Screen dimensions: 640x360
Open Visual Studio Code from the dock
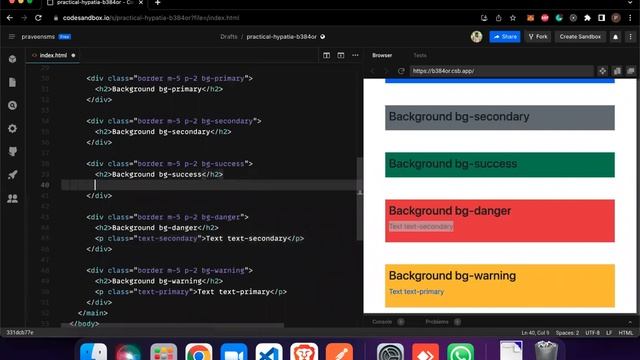pos(269,352)
